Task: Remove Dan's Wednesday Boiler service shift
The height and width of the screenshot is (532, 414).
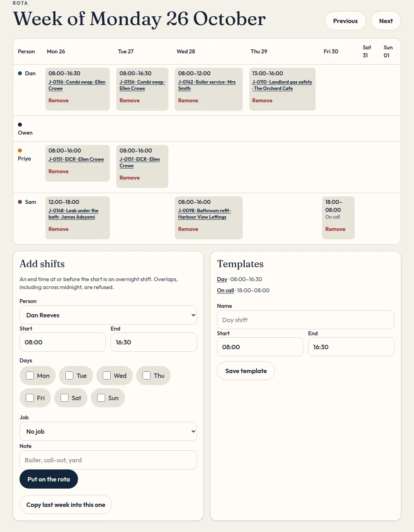Action: coord(188,100)
